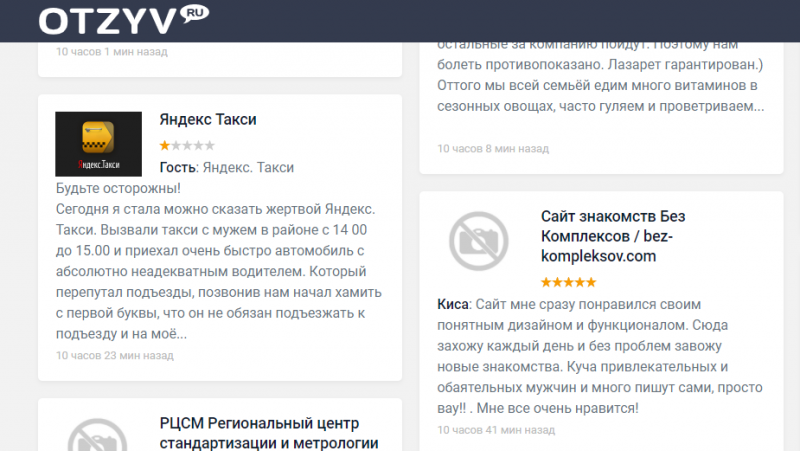Click the timestamp 10 часов 23 мин назад

[115, 355]
